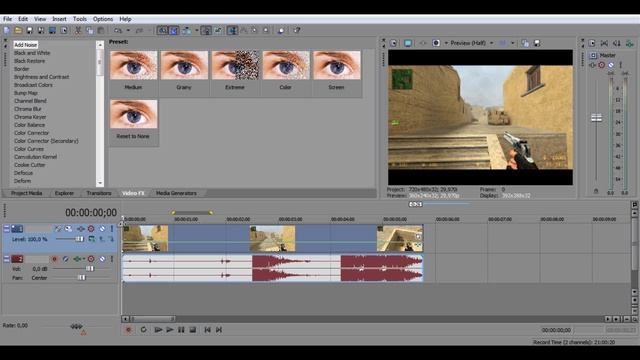Open Project Video Properties icon in preview

(x=393, y=43)
